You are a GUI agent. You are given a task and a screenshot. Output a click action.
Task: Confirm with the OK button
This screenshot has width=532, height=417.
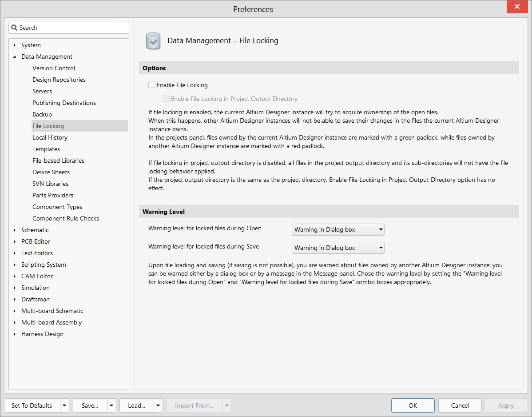413,405
